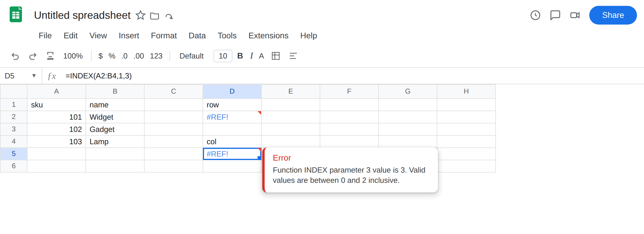Screen dimensions: 644x234
Task: Open the horizontal align icon
Action: click(x=293, y=56)
